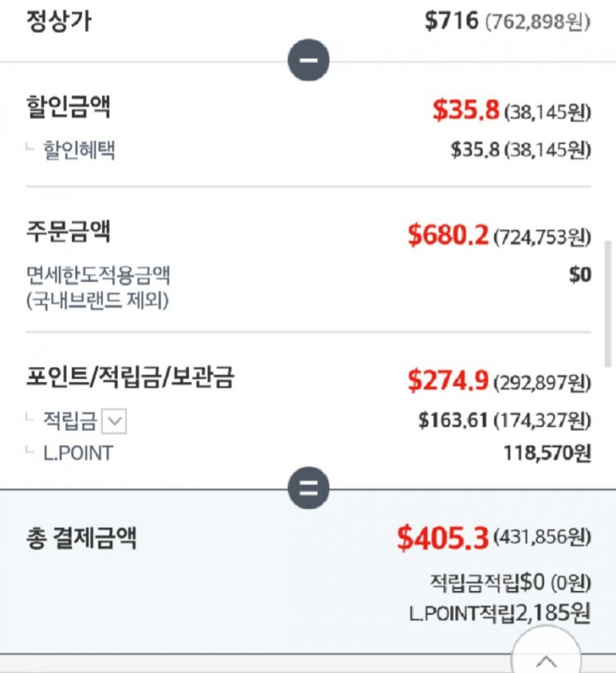Click the round equals icon above 총 결제금액
This screenshot has width=616, height=673.
(x=308, y=487)
